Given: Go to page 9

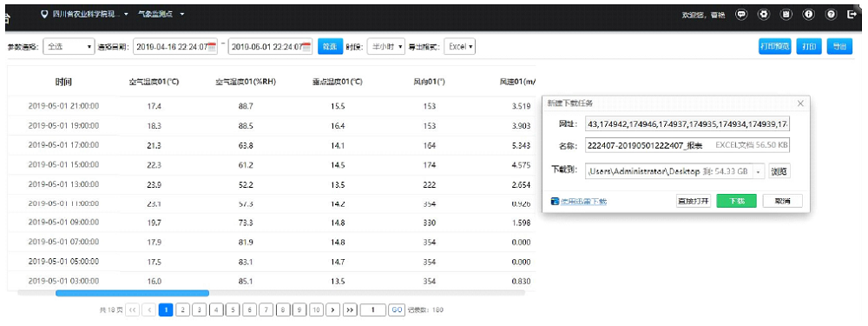Looking at the screenshot, I should click(x=299, y=310).
